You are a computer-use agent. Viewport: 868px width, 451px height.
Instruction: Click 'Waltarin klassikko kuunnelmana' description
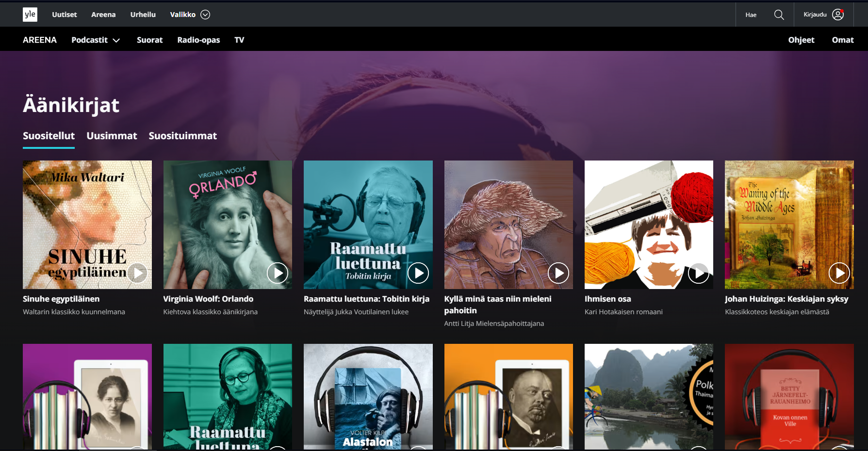click(x=74, y=312)
